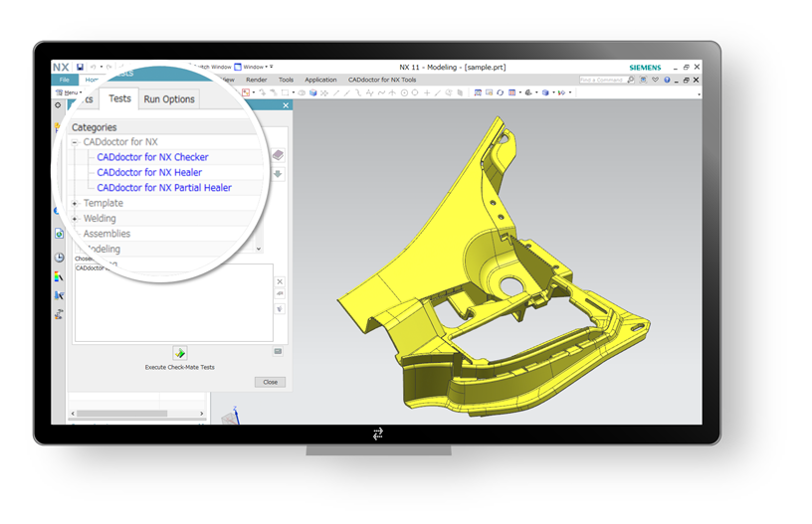Click the heart-shaped icon beside help
The image size is (812, 524).
pyautogui.click(x=655, y=80)
